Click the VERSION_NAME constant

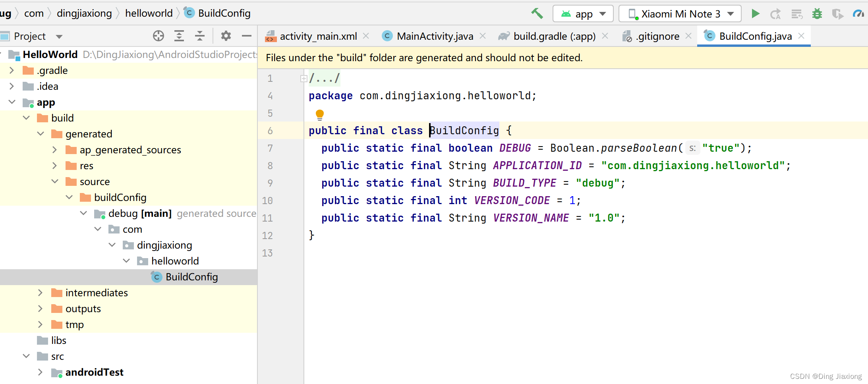point(531,218)
